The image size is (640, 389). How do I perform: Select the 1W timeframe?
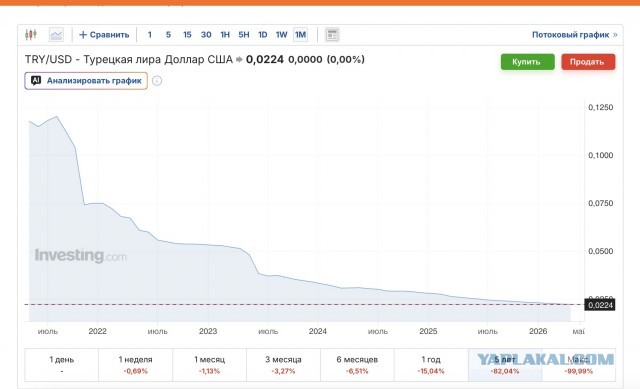pos(282,35)
